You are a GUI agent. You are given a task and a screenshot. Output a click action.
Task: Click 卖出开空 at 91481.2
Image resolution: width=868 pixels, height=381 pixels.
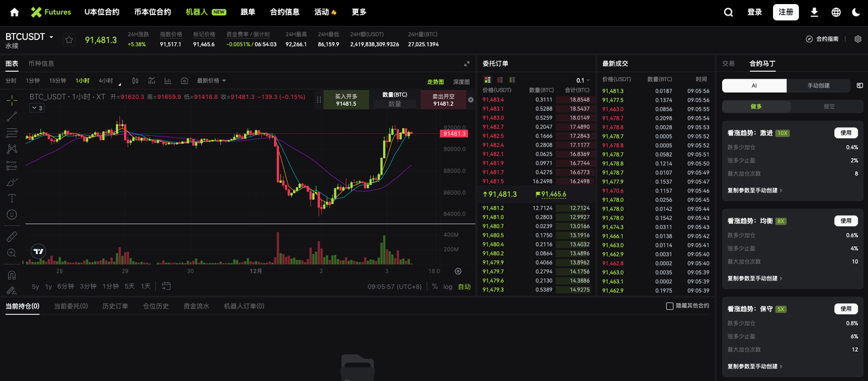point(443,100)
